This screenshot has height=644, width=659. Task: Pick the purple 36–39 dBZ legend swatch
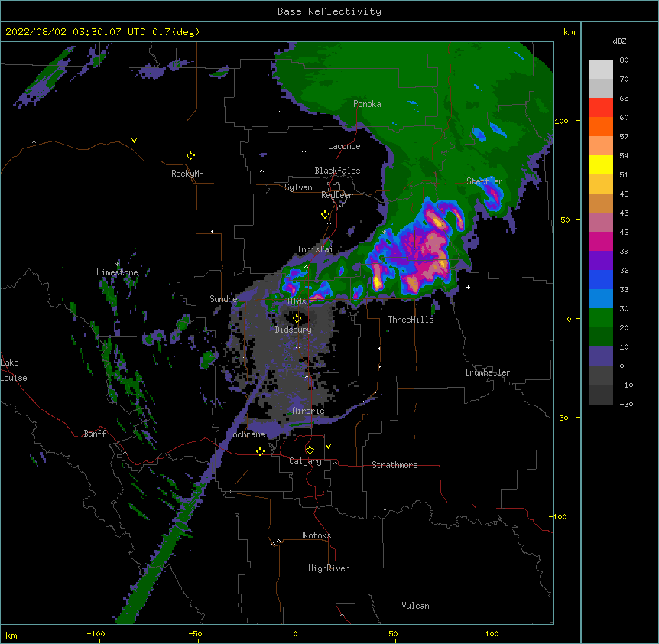coord(601,261)
